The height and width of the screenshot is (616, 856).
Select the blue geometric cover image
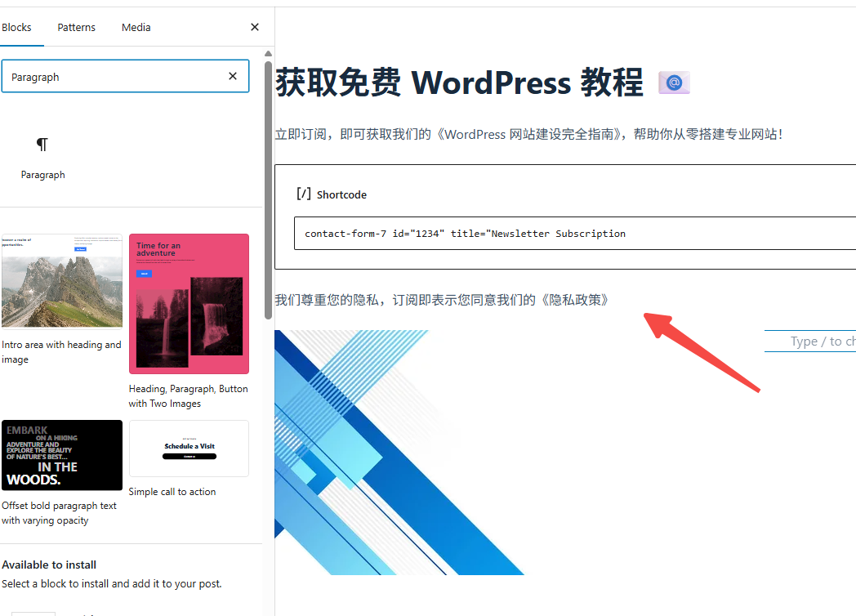tap(400, 449)
